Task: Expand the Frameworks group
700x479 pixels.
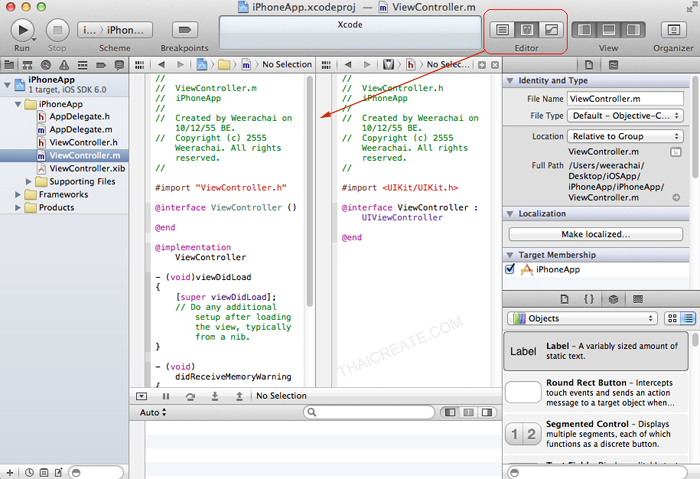Action: click(x=17, y=195)
